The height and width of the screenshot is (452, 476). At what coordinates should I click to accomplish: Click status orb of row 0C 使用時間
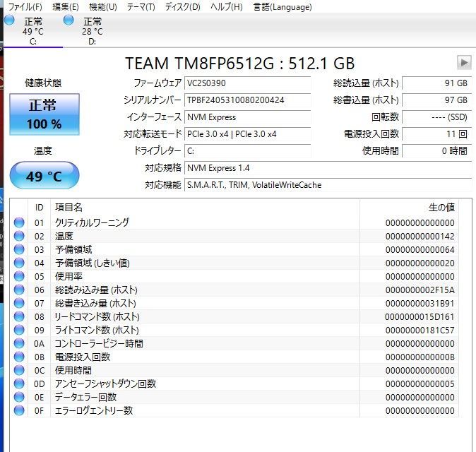pos(19,370)
